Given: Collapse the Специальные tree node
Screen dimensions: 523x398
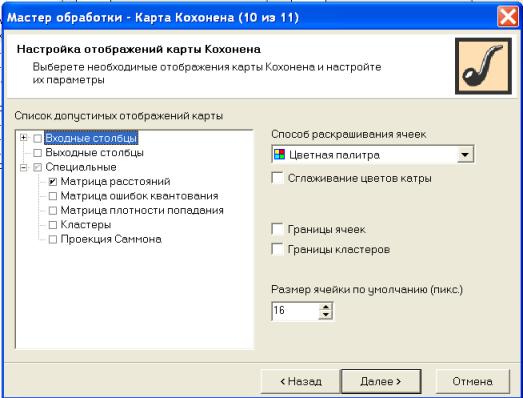Looking at the screenshot, I should point(23,167).
